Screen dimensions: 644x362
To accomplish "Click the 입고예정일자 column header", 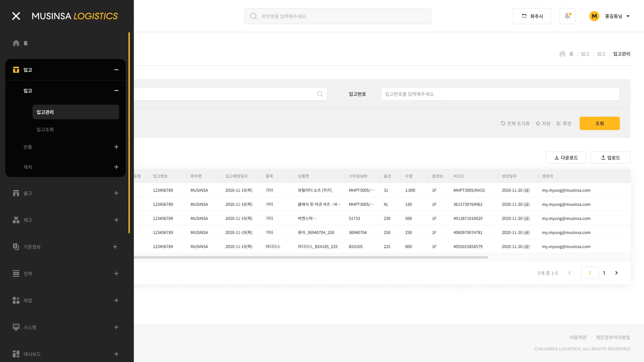I will [x=236, y=176].
